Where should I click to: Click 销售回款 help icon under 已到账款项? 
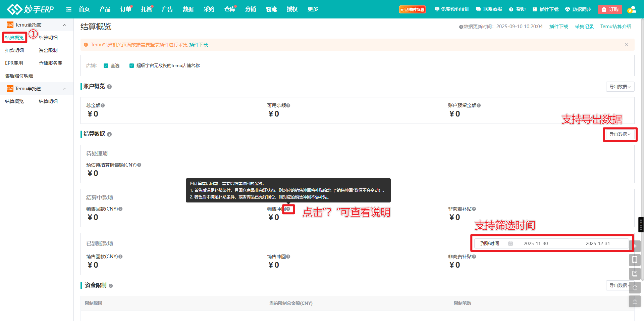[120, 257]
